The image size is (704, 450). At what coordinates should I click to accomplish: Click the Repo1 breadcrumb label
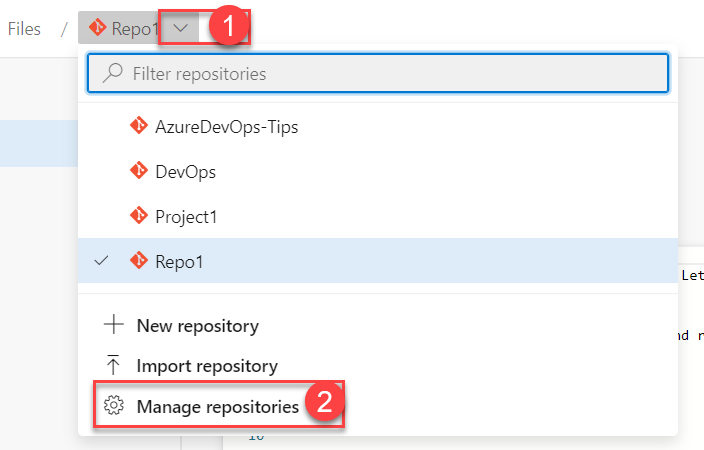click(x=135, y=29)
